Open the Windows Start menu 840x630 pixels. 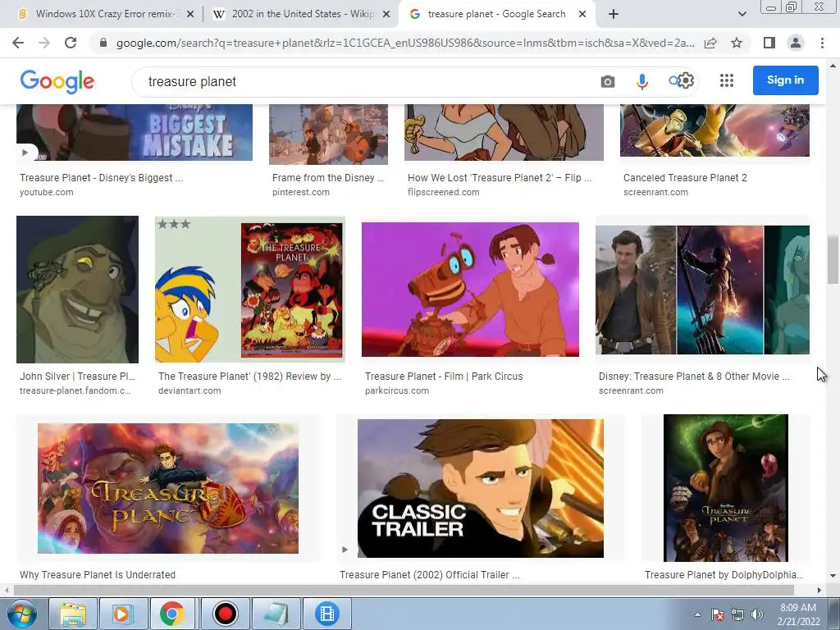21,614
